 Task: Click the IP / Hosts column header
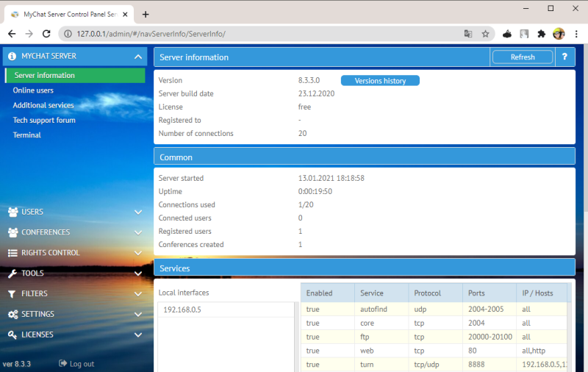[x=542, y=293]
